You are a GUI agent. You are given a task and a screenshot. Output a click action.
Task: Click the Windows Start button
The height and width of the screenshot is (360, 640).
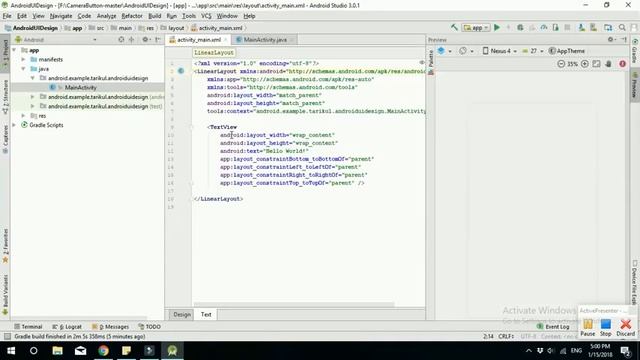pos(11,351)
